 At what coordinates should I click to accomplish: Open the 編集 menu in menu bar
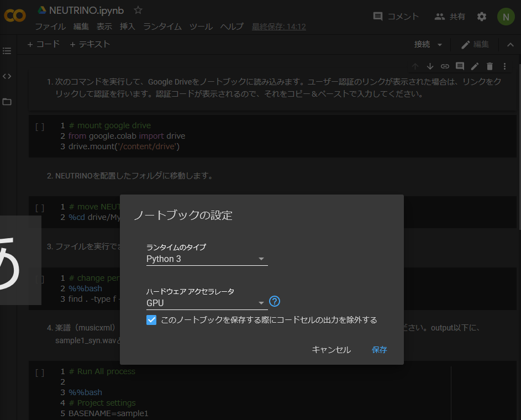point(81,27)
